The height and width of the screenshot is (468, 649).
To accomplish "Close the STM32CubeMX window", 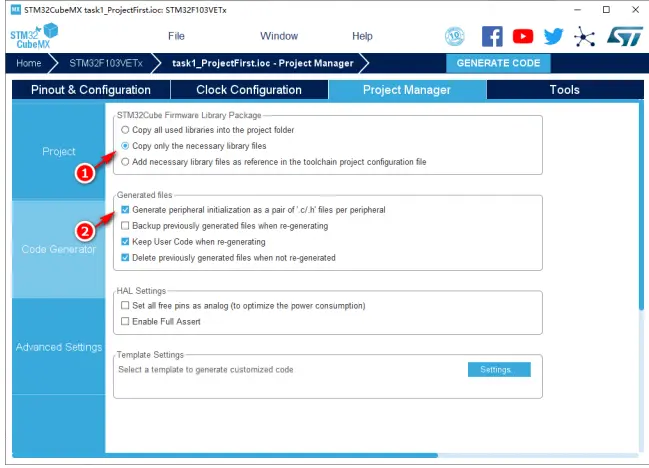I will coord(636,10).
